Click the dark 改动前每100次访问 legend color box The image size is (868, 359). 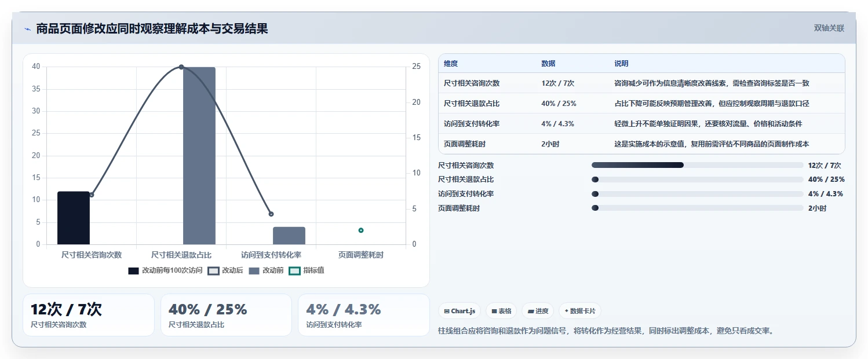[x=134, y=270]
